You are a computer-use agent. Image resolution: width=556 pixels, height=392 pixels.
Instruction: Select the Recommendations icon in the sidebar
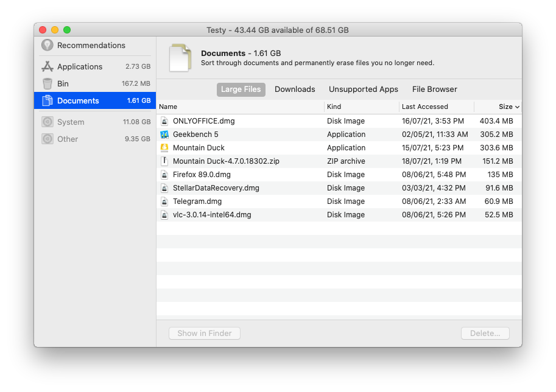click(47, 45)
